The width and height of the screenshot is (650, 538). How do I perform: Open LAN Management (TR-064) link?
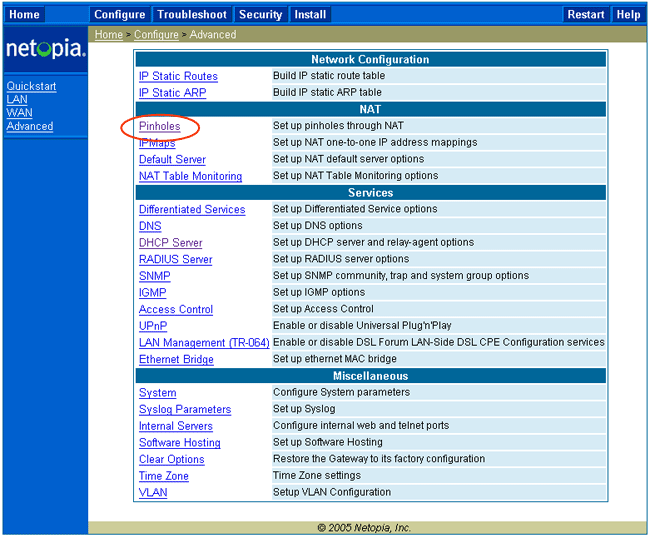[204, 343]
